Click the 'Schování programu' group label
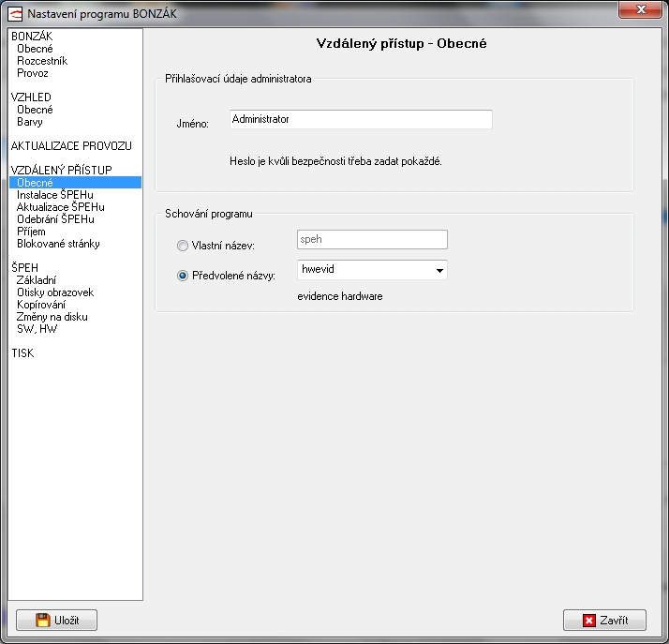The image size is (669, 644). tap(209, 214)
